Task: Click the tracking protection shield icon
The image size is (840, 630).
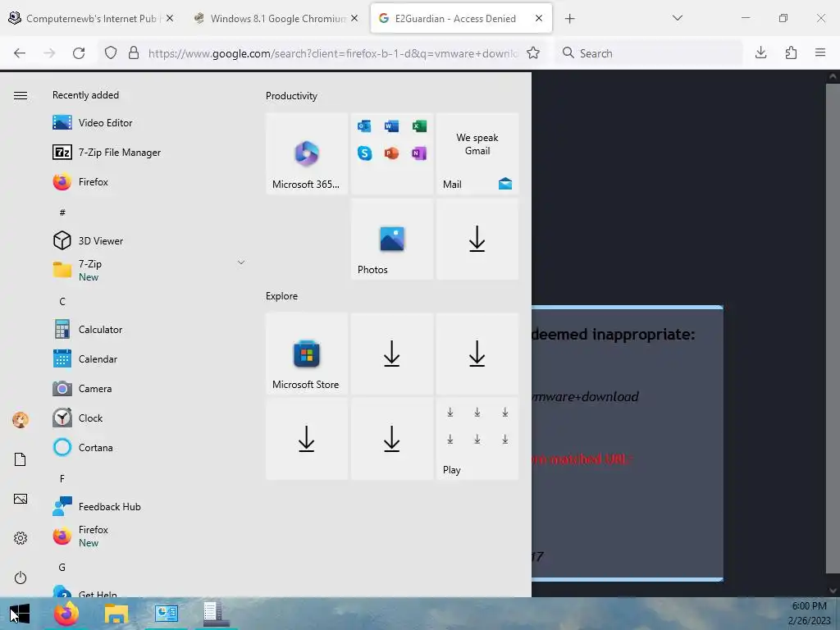Action: point(111,53)
